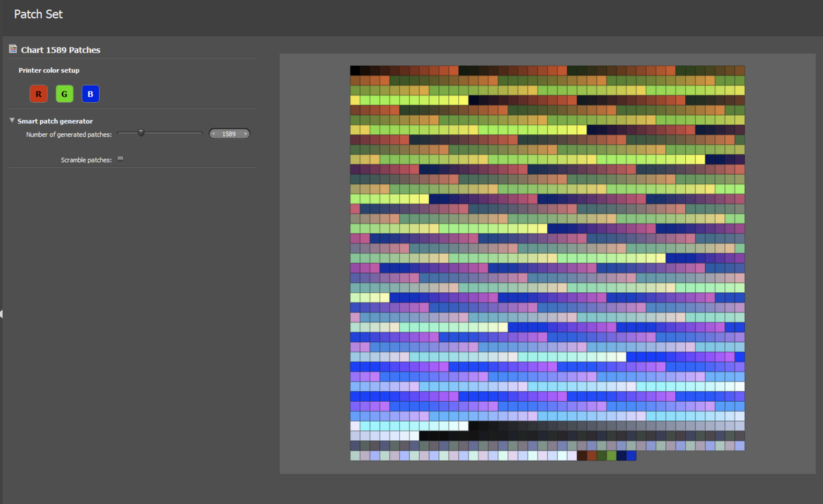The image size is (823, 504).
Task: Click the 1589 patch count field
Action: coord(229,134)
